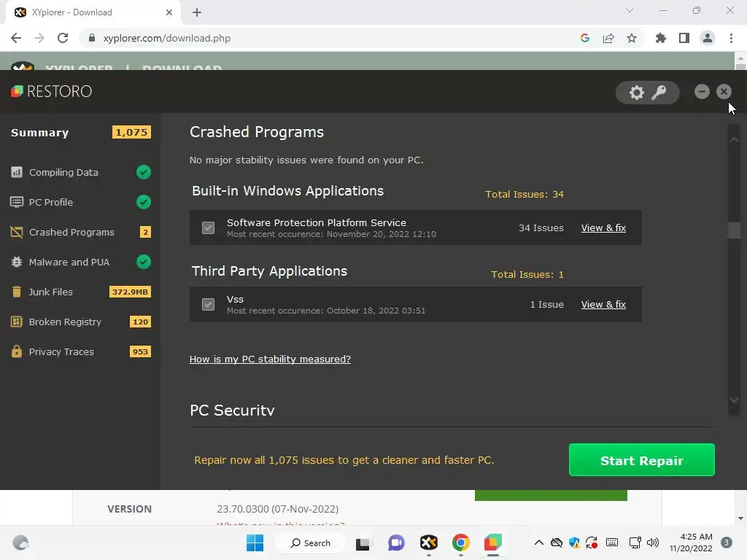Click View & fix for Software Protection Platform Service
Viewport: 747px width, 560px height.
pyautogui.click(x=603, y=227)
